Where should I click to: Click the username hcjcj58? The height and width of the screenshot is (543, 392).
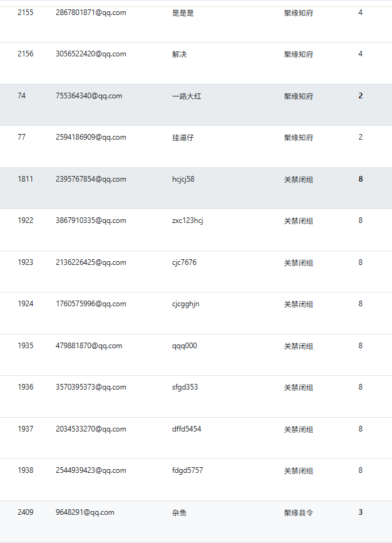(183, 179)
